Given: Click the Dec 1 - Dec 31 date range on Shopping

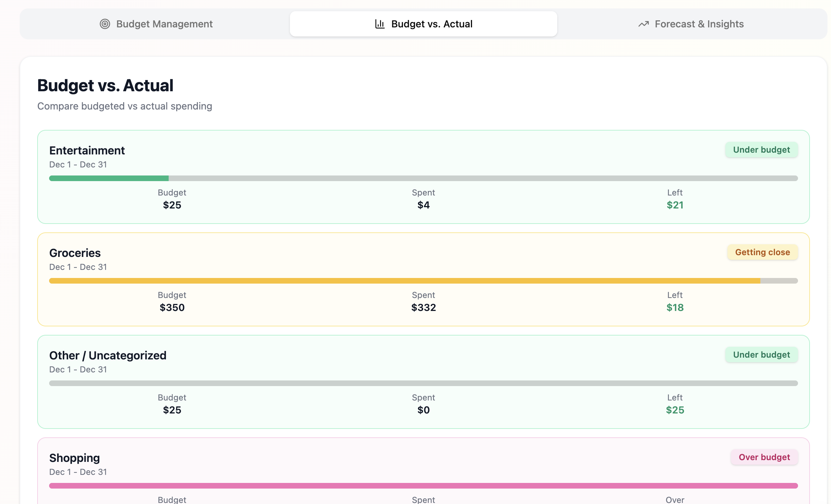Looking at the screenshot, I should pyautogui.click(x=78, y=472).
